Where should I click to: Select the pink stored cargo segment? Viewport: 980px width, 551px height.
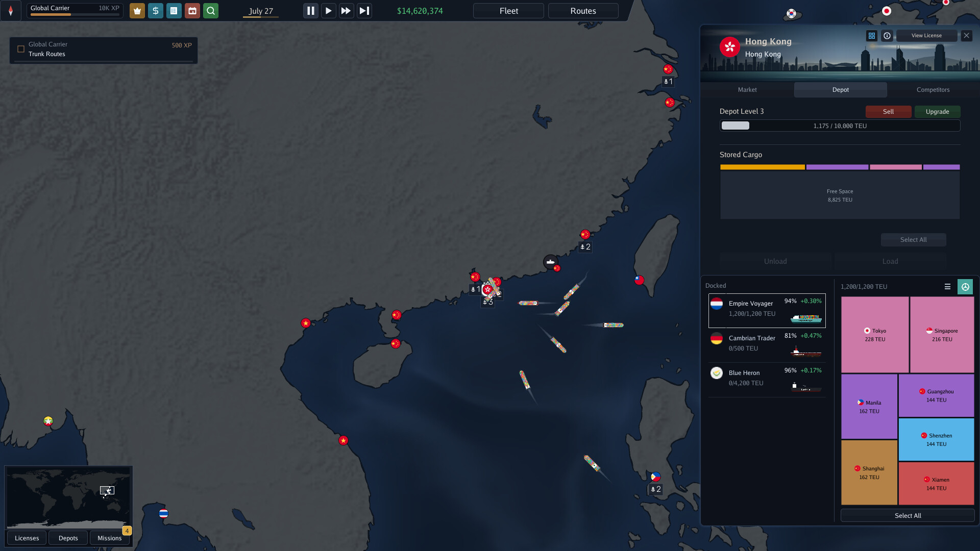tap(895, 167)
